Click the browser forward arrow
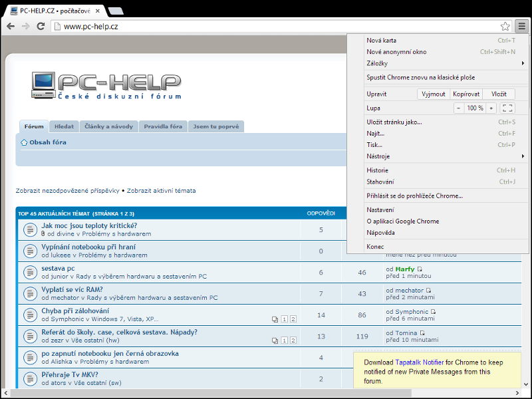The image size is (532, 399). [26, 26]
